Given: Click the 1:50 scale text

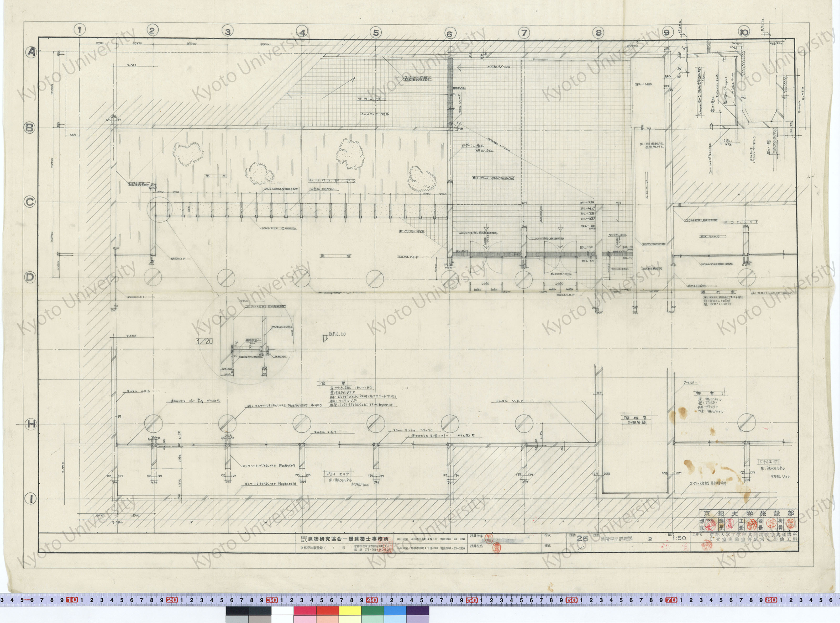Looking at the screenshot, I should 679,538.
